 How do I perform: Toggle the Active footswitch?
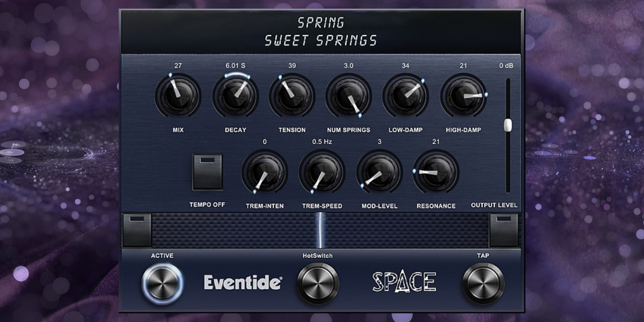click(162, 283)
